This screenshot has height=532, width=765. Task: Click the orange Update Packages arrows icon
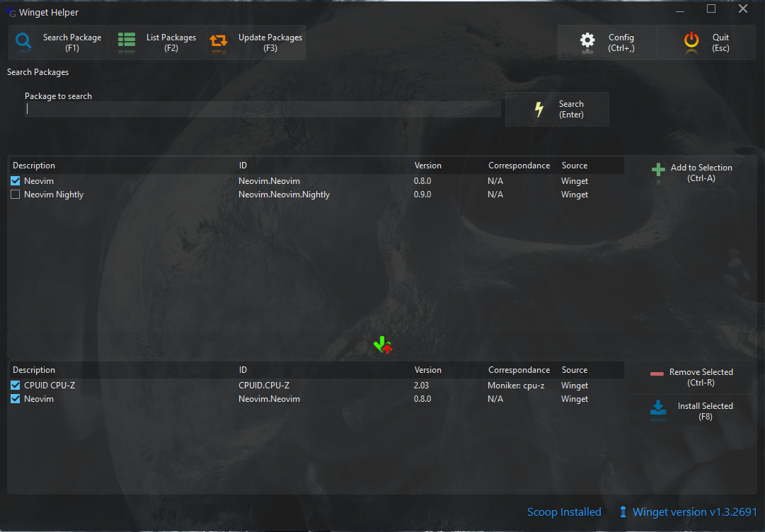[219, 42]
